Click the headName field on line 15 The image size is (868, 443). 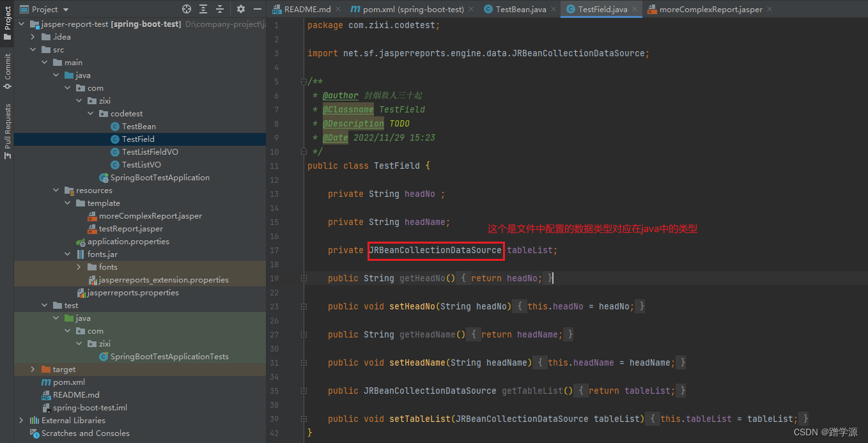[424, 222]
